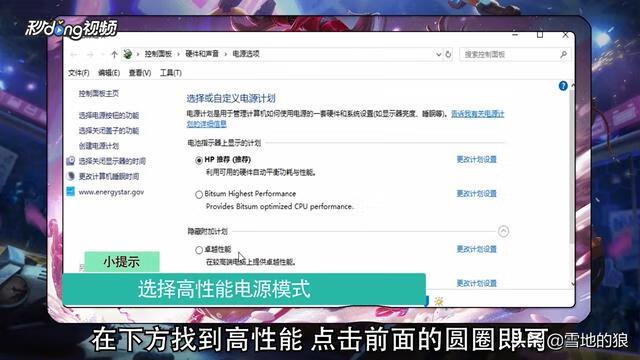Change plan settings for Bitsum Highest Performance
The height and width of the screenshot is (360, 640).
(x=476, y=194)
